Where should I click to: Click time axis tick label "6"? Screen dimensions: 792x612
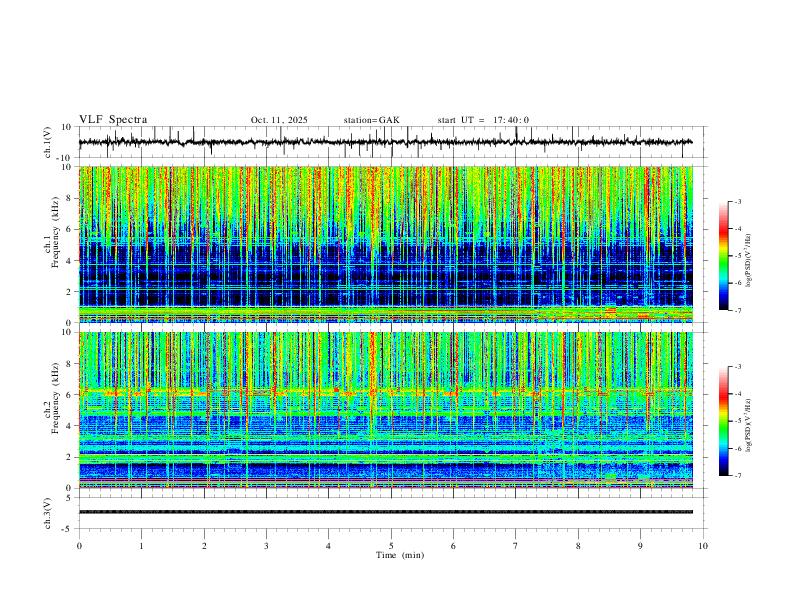[453, 546]
